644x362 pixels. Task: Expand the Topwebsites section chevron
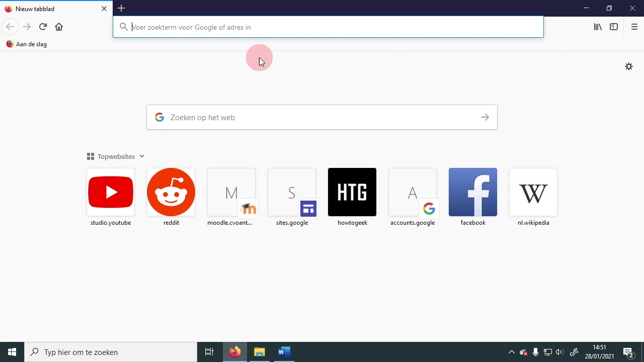click(142, 156)
